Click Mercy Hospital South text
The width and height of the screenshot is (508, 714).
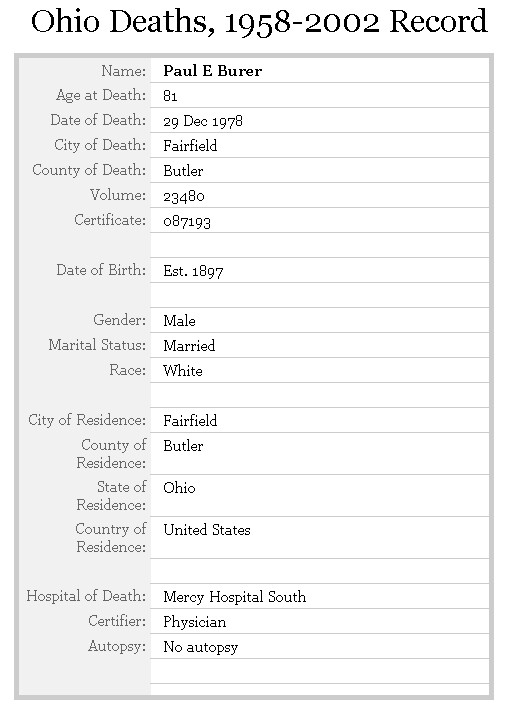coord(235,597)
